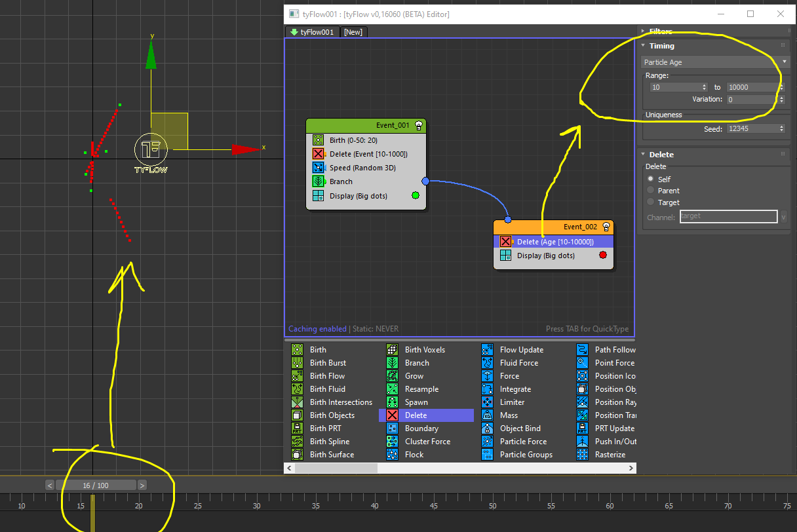Image resolution: width=797 pixels, height=532 pixels.
Task: Toggle the Event_002 lightbulb icon
Action: coord(606,227)
